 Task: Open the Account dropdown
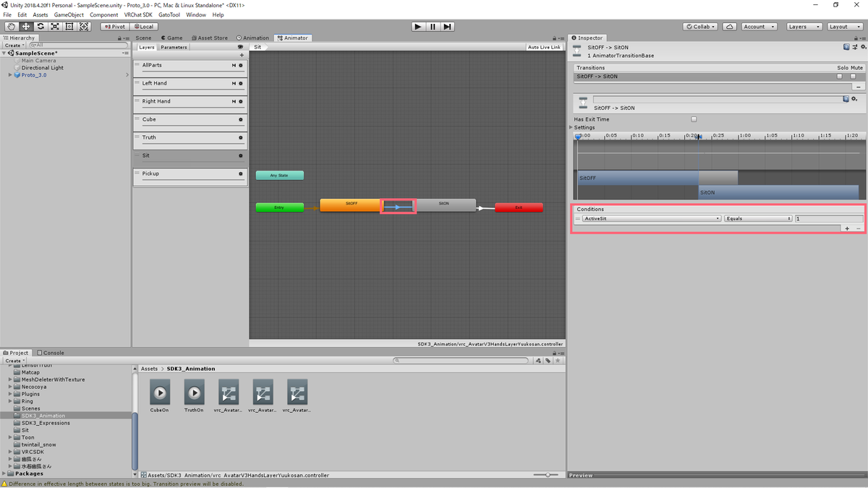[758, 26]
